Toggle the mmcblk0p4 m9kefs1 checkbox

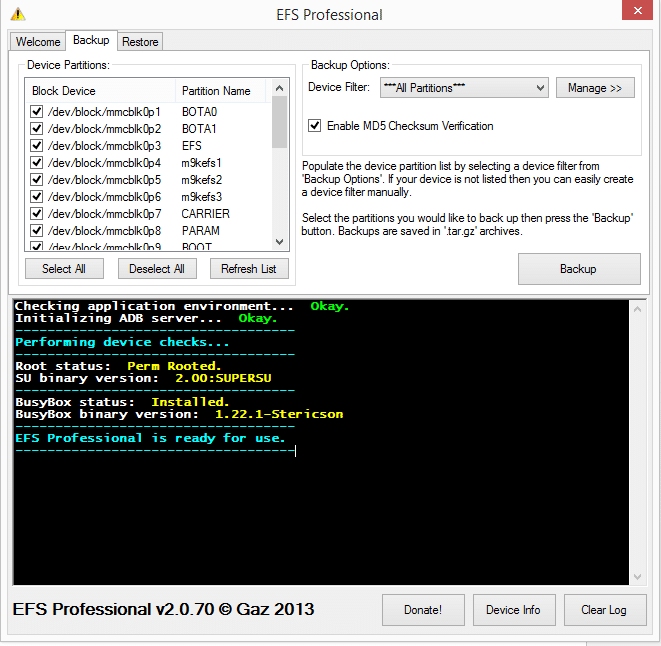pyautogui.click(x=37, y=163)
